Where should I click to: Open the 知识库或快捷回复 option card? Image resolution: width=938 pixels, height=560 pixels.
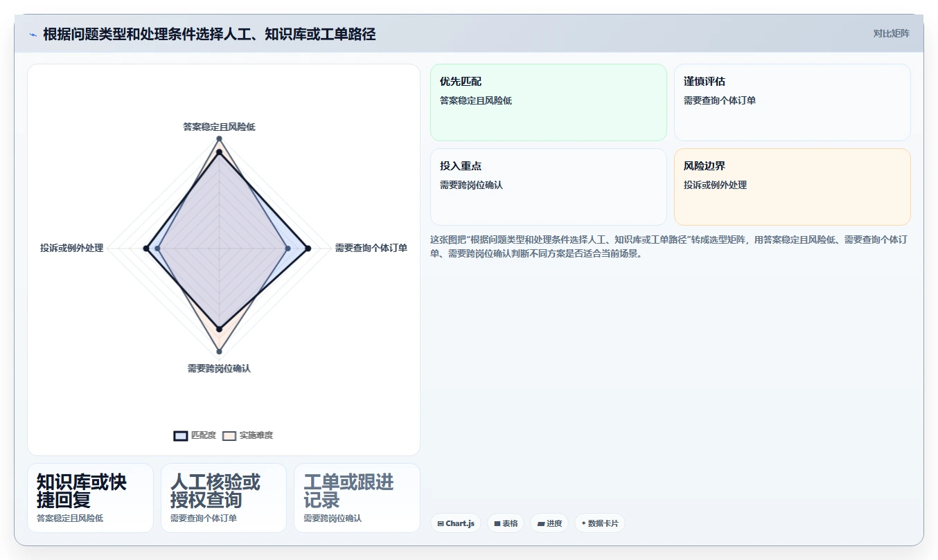90,498
